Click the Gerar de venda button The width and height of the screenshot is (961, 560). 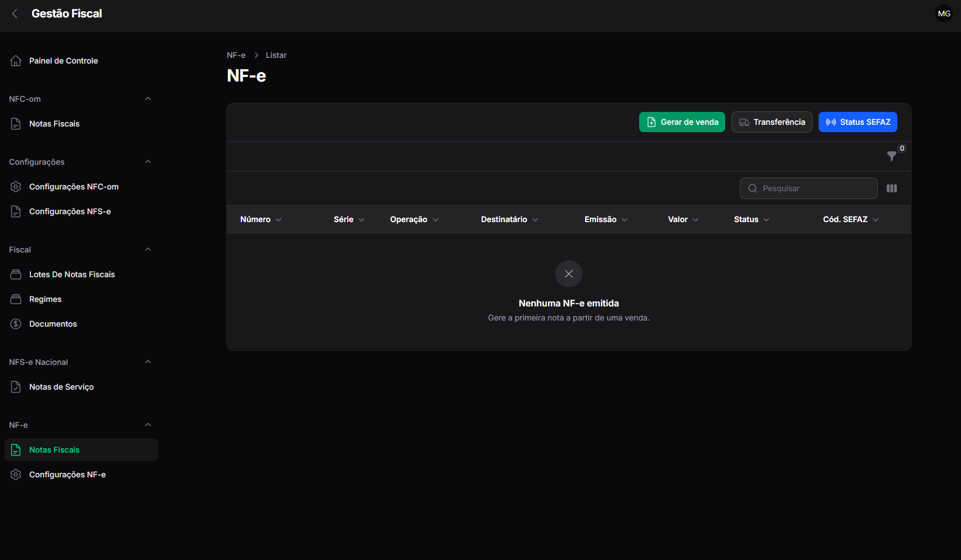(682, 122)
